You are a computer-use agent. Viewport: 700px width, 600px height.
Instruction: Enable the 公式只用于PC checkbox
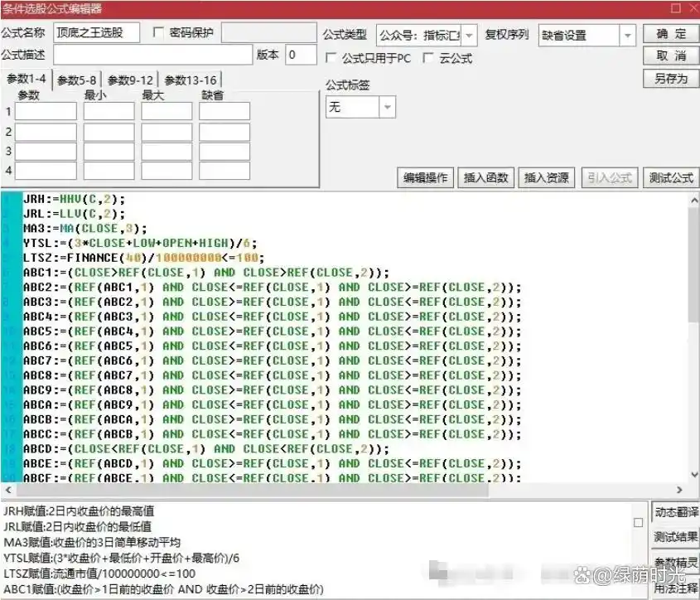[331, 58]
